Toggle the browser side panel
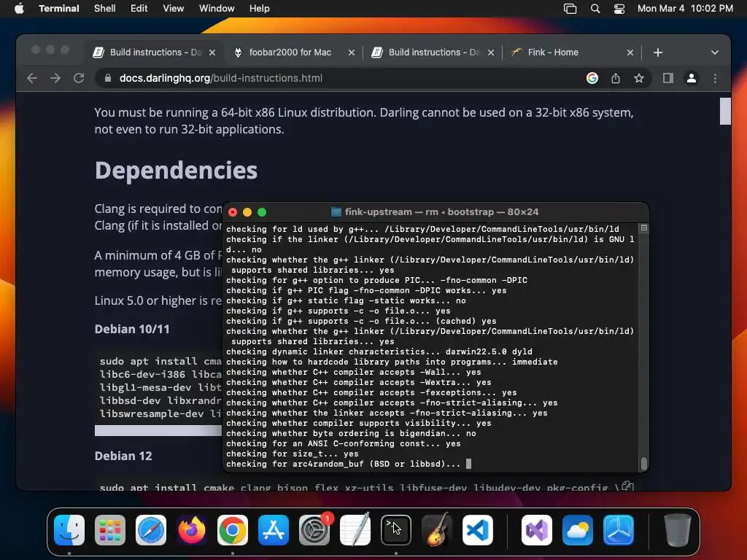Image resolution: width=747 pixels, height=560 pixels. click(x=668, y=78)
